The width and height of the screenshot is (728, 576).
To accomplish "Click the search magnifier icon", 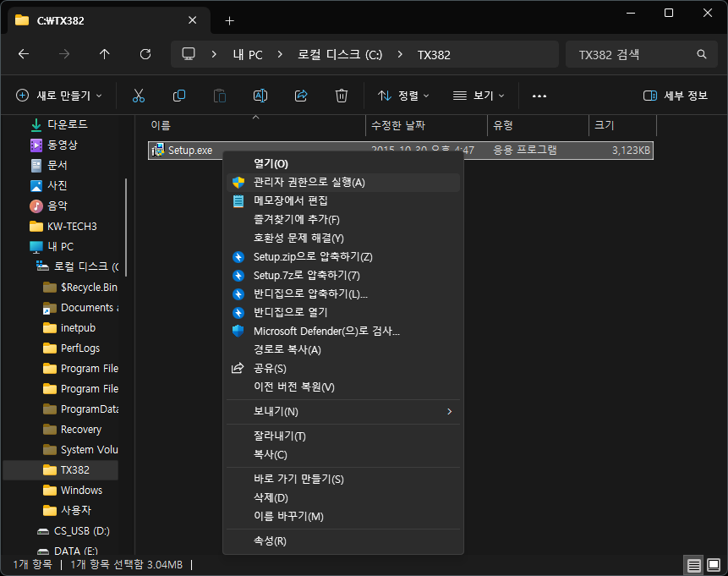I will (x=702, y=54).
